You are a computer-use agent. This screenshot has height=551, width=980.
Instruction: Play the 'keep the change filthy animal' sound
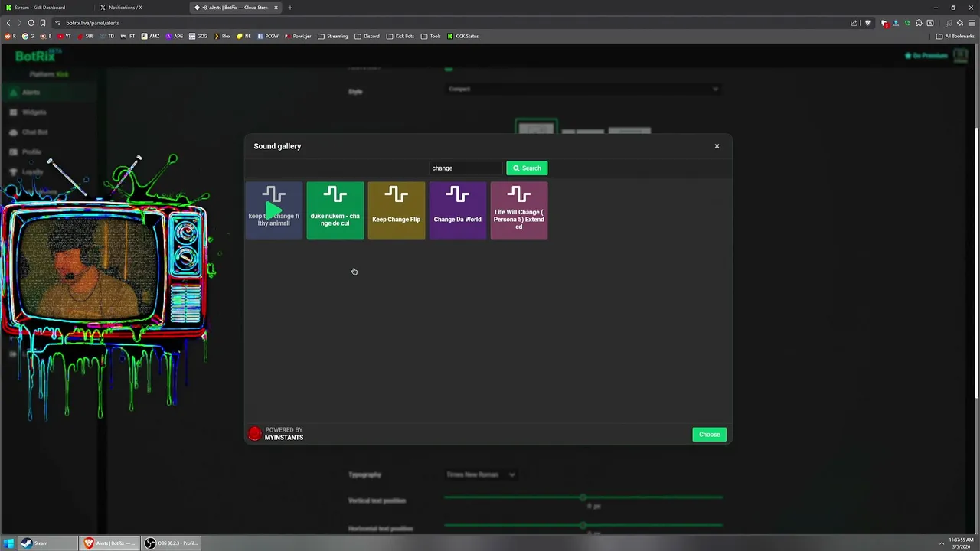click(273, 210)
